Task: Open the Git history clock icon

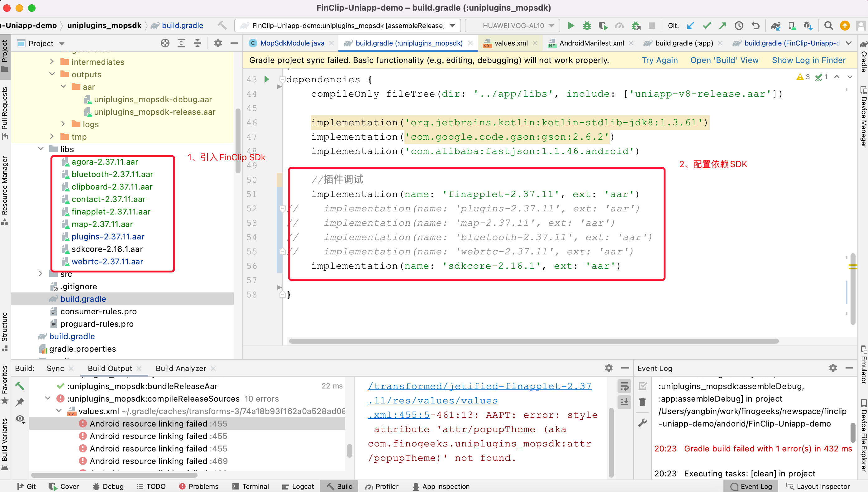Action: pyautogui.click(x=739, y=26)
